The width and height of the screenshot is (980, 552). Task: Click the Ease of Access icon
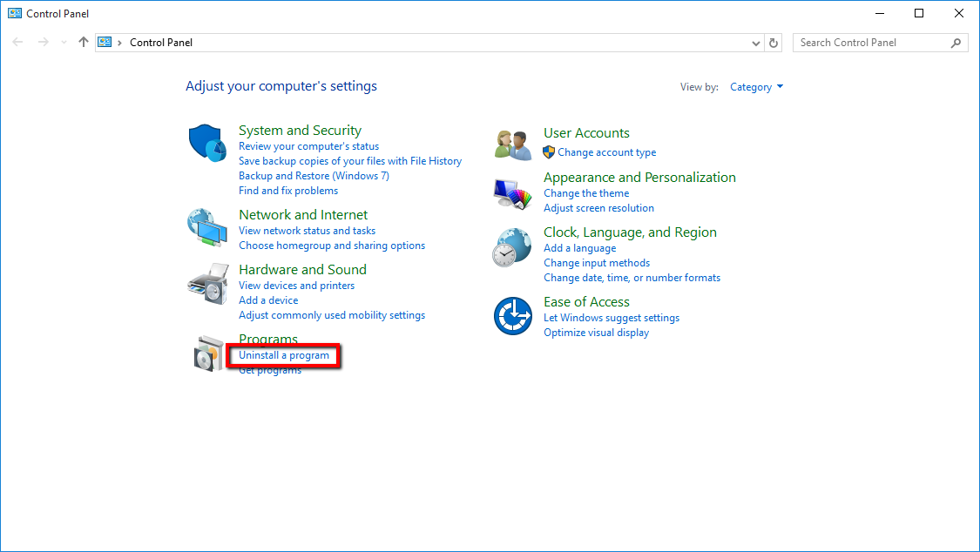(x=512, y=316)
